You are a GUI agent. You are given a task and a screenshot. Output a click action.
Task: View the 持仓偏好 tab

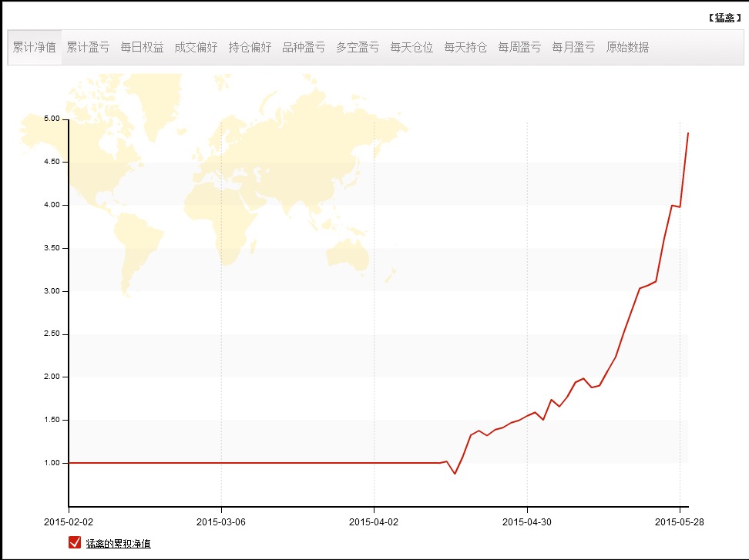pos(250,47)
